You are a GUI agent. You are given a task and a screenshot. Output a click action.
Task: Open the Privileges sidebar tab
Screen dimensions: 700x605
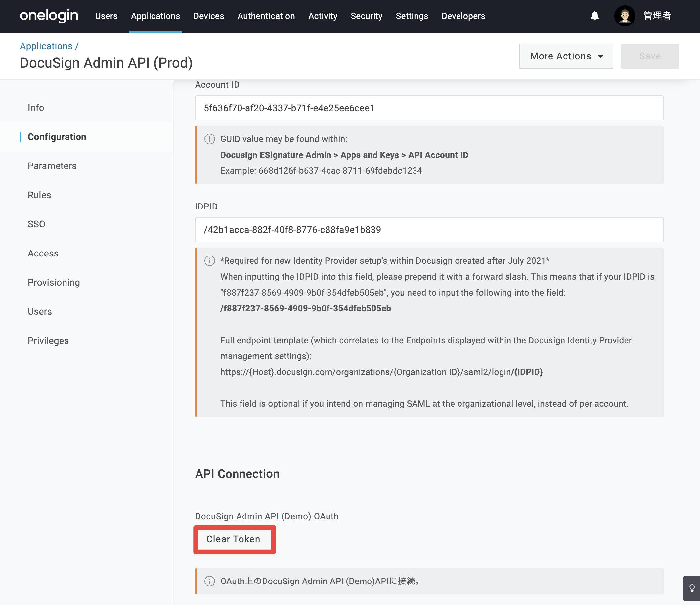(48, 341)
